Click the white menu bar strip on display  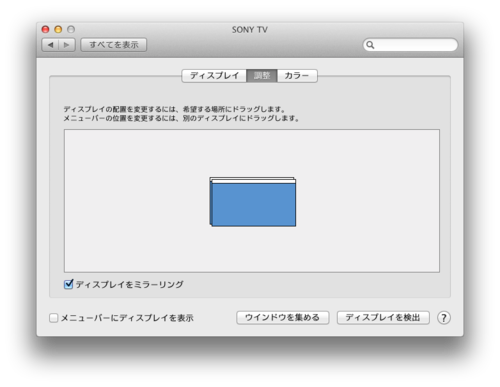coord(253,181)
